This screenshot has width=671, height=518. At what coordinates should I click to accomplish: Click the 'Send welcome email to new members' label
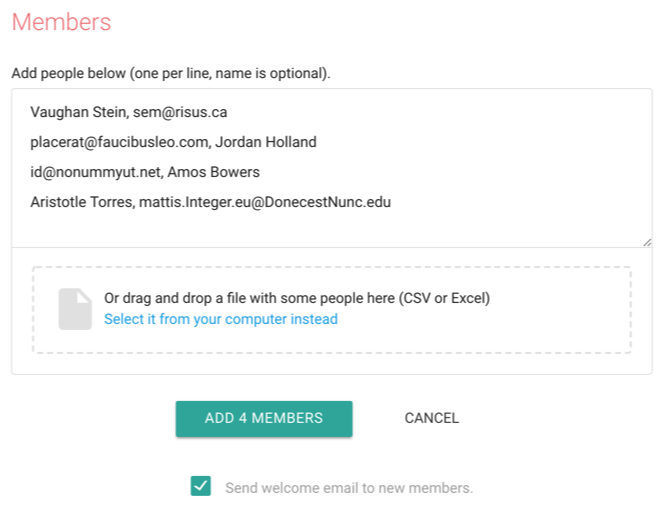(348, 488)
